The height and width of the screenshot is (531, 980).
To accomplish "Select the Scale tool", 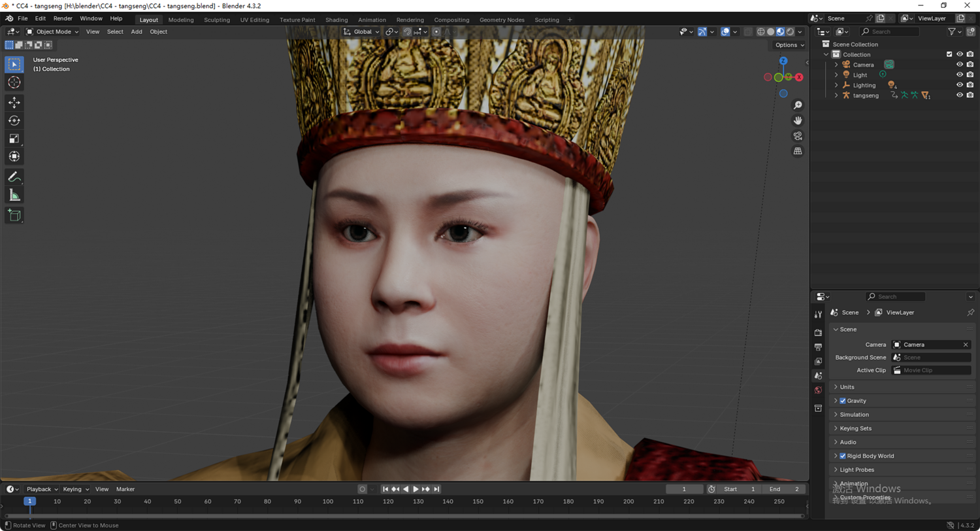I will click(14, 138).
